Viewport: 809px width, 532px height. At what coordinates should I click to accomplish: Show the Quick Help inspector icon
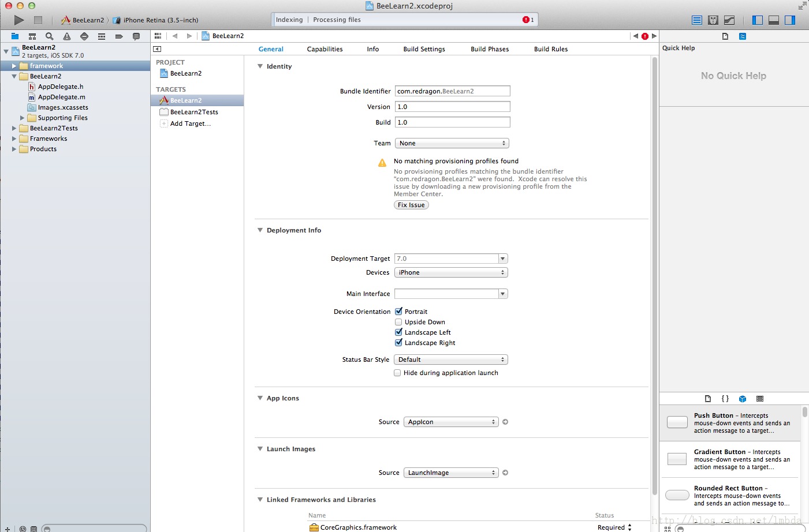click(x=743, y=36)
